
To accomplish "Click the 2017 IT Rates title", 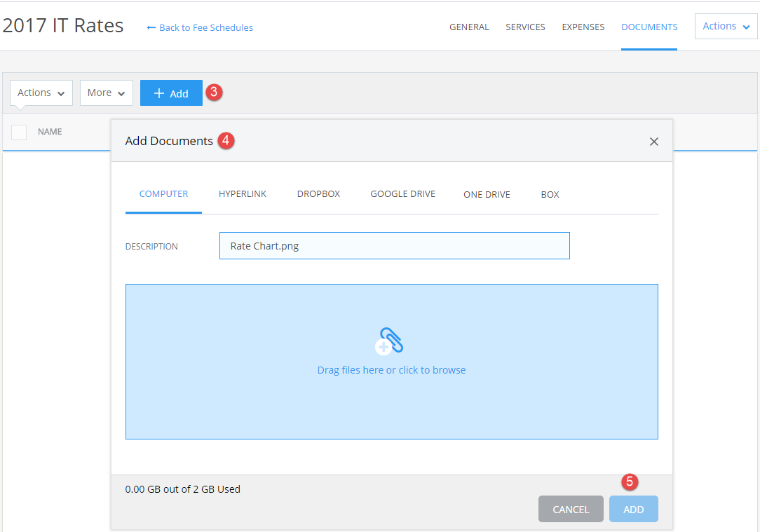I will tap(63, 26).
